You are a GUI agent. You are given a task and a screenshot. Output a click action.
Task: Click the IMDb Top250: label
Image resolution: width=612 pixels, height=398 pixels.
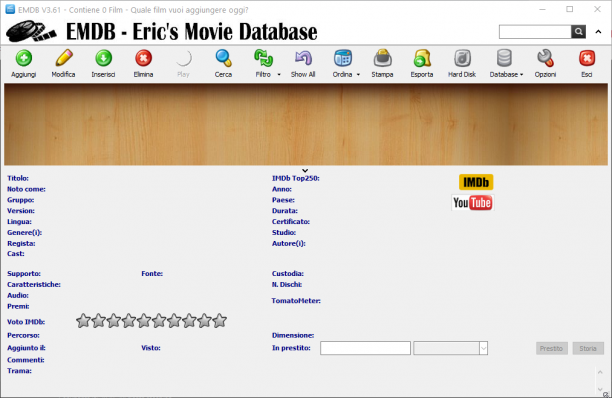[295, 178]
